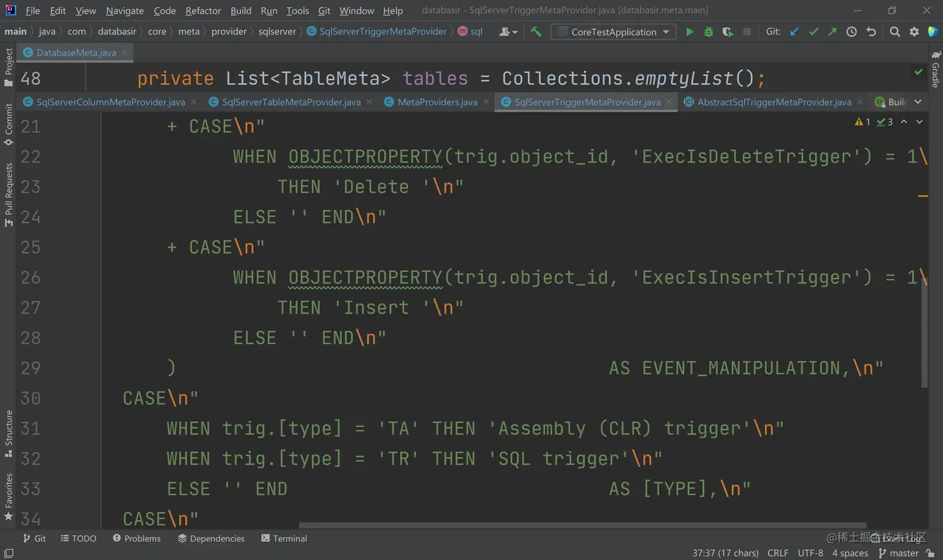The height and width of the screenshot is (560, 943).
Task: Toggle the Event Log tool window
Action: click(897, 538)
